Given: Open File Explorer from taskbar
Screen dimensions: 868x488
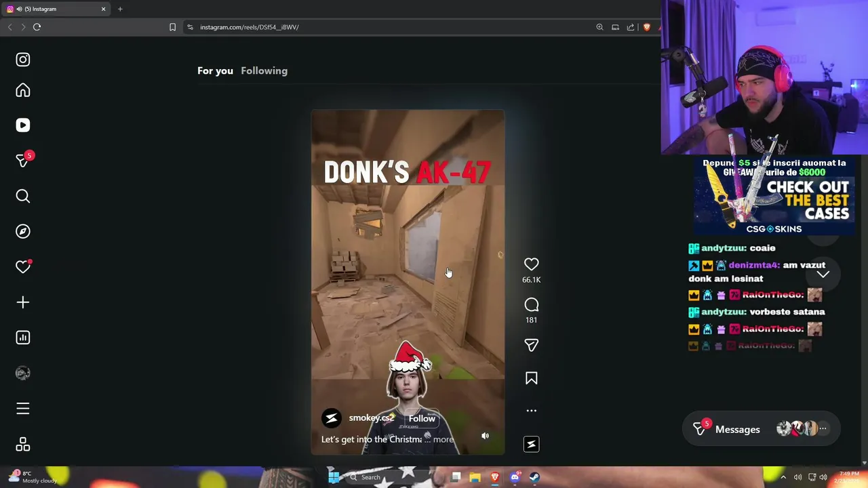Looking at the screenshot, I should pyautogui.click(x=475, y=477).
